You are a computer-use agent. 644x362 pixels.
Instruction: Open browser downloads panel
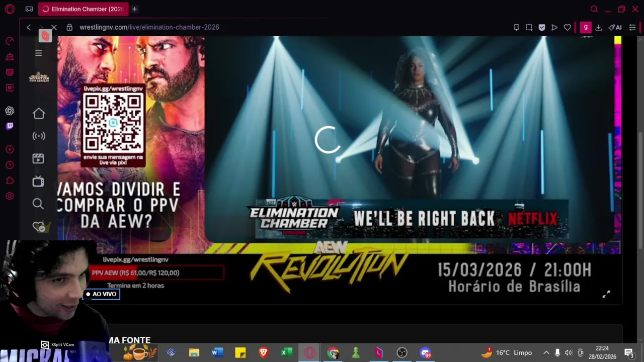pyautogui.click(x=598, y=27)
